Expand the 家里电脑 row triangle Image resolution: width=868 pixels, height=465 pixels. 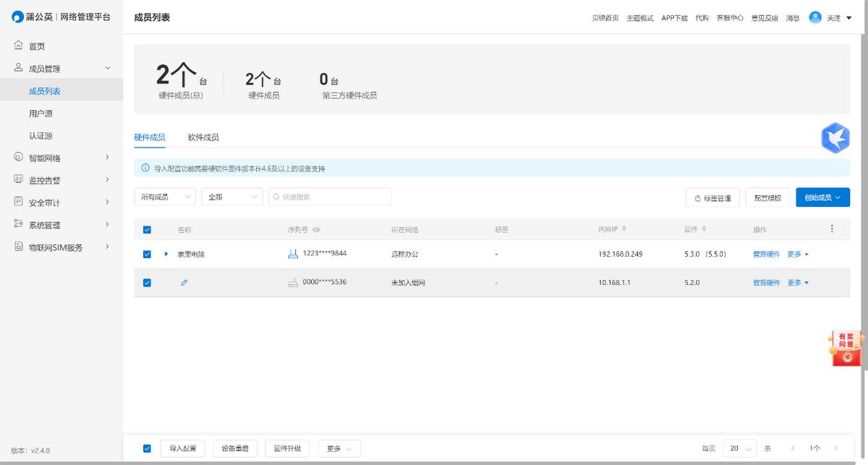[166, 255]
